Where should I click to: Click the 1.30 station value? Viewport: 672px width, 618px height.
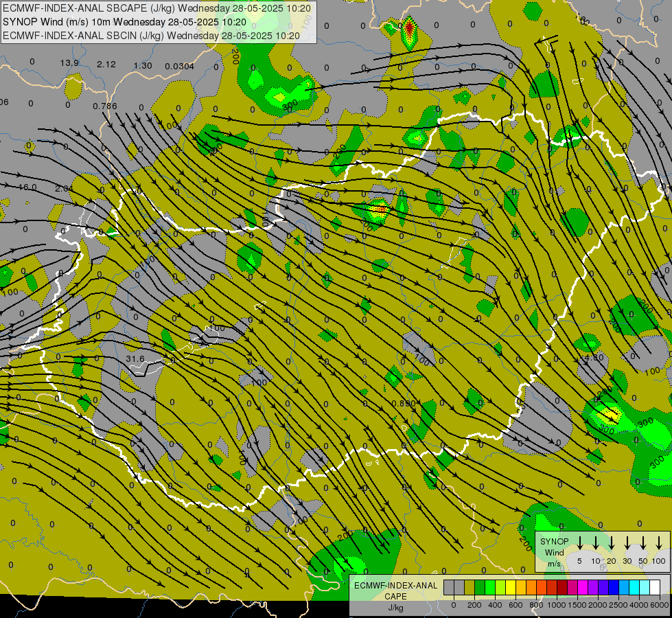(143, 66)
